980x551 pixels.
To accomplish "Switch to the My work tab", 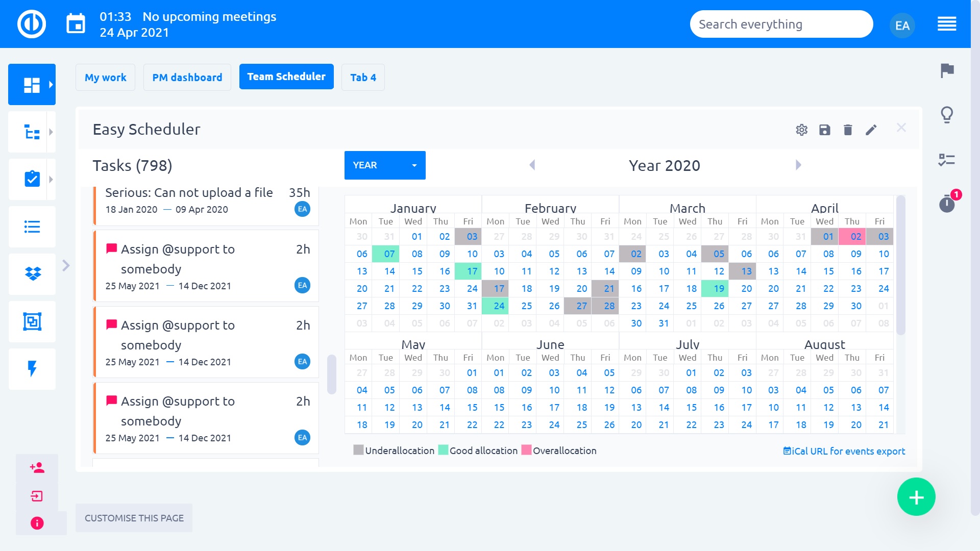I will point(105,77).
